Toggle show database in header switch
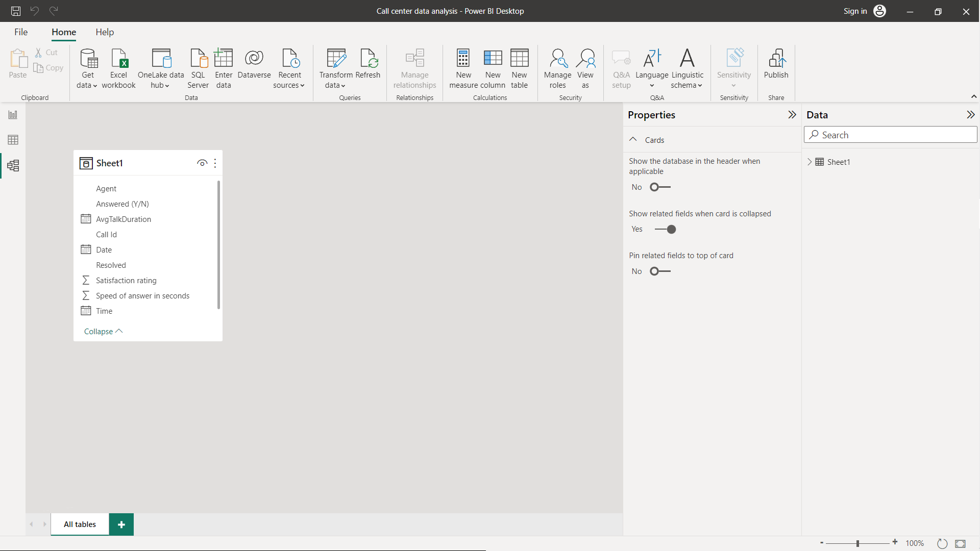Image resolution: width=980 pixels, height=551 pixels. (x=660, y=187)
